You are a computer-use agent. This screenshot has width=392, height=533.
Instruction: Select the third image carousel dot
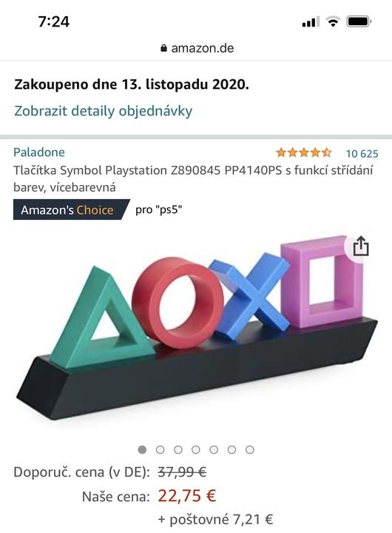pos(178,450)
